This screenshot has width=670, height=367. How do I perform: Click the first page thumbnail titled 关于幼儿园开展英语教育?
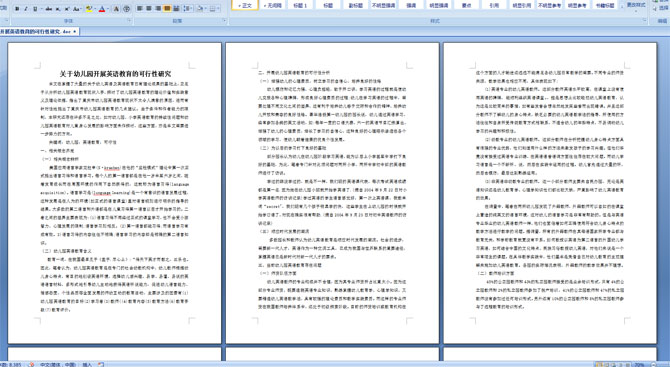115,193
